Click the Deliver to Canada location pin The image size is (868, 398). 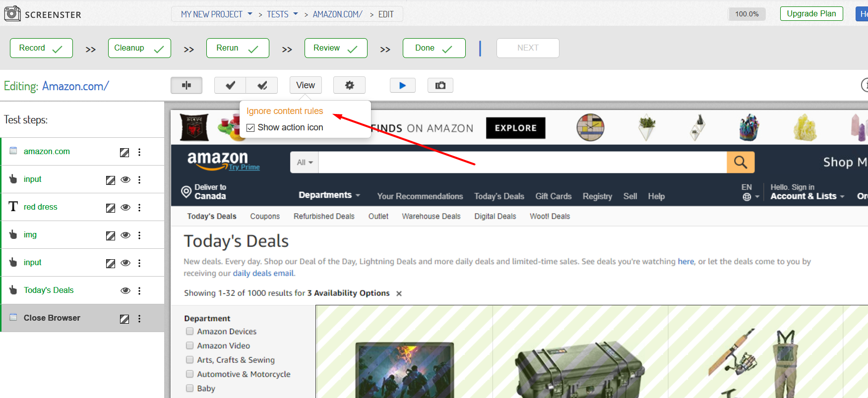(x=186, y=191)
